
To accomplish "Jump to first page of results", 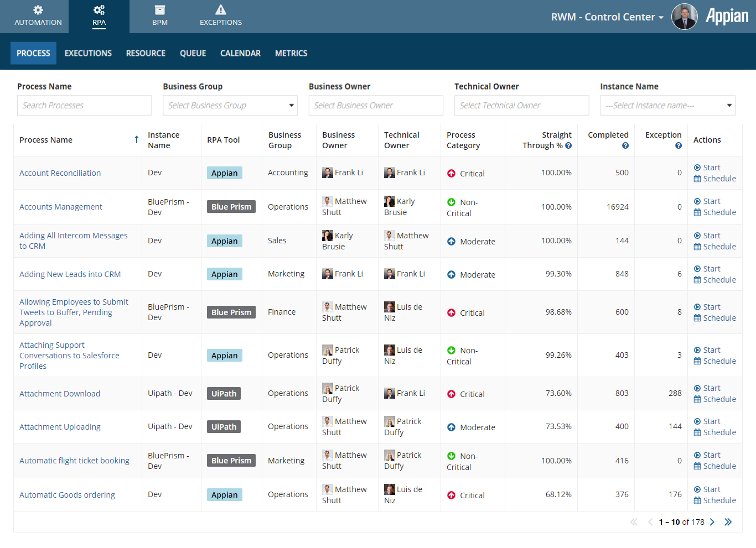I will 634,522.
